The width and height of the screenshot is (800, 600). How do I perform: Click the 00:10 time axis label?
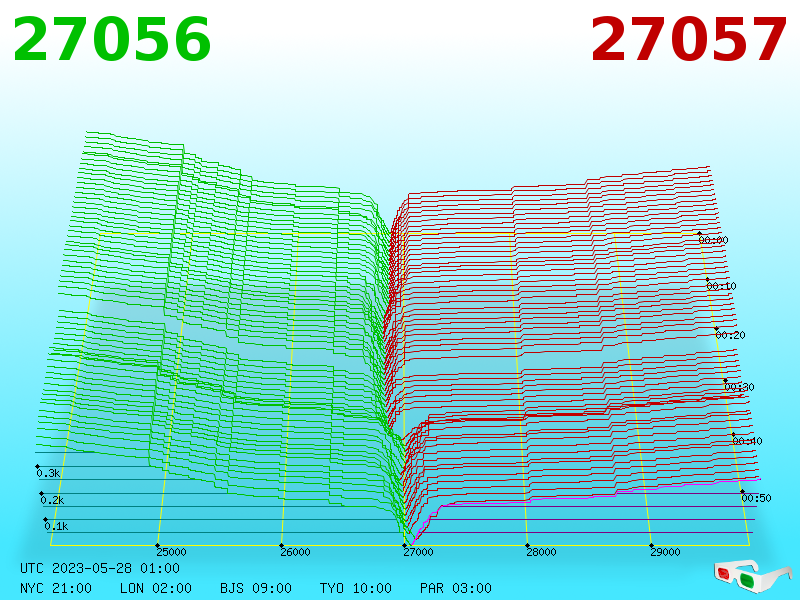click(721, 286)
